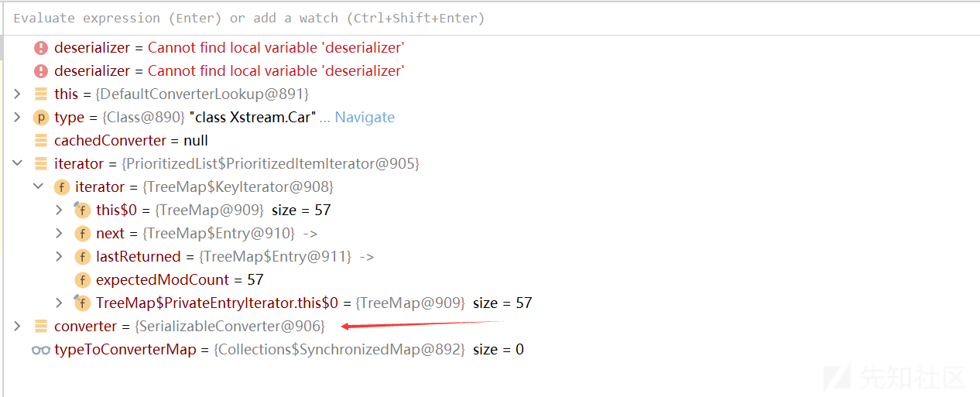Click the field icon beside lastReturned
Viewport: 980px width, 397px height.
point(83,257)
